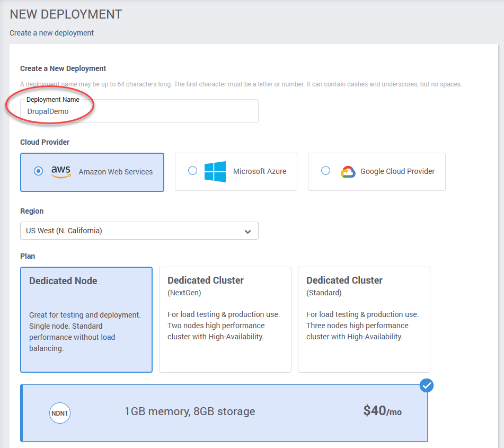Select Amazon Web Services radio button
The image size is (504, 448).
tap(38, 171)
